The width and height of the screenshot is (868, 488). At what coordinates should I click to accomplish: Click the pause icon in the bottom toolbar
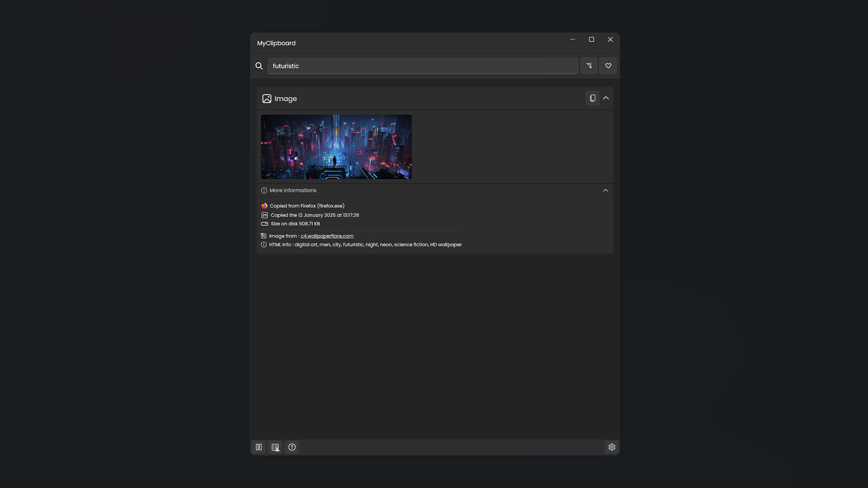[259, 447]
